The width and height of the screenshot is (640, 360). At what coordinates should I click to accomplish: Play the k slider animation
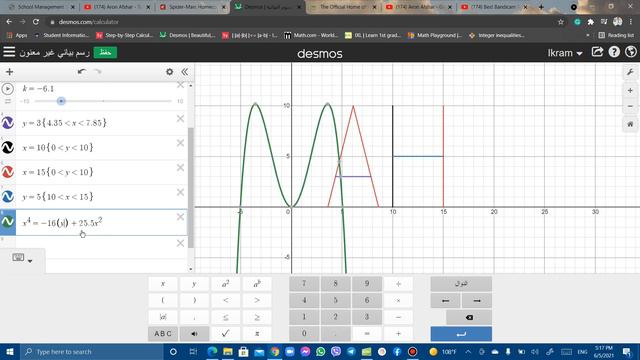click(7, 89)
